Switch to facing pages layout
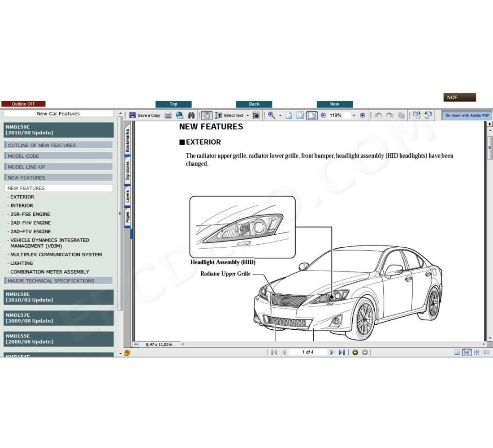The image size is (493, 448). click(x=486, y=353)
